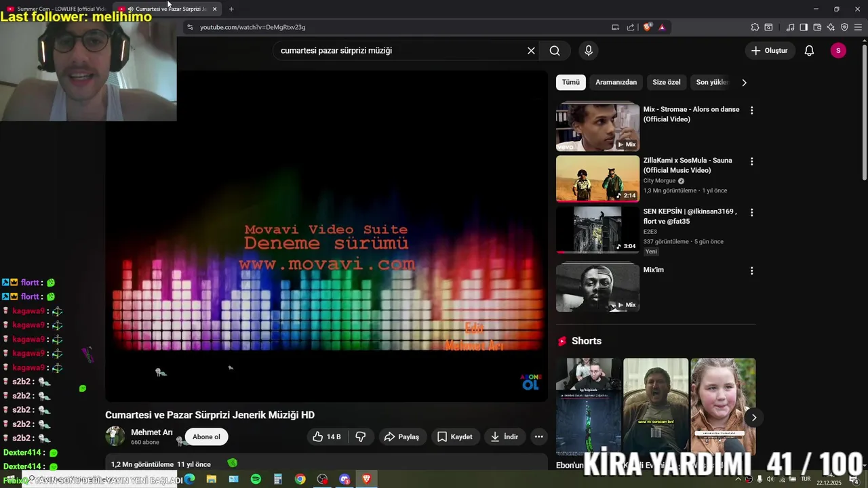Dislike the video with thumbs-down icon

tap(361, 437)
